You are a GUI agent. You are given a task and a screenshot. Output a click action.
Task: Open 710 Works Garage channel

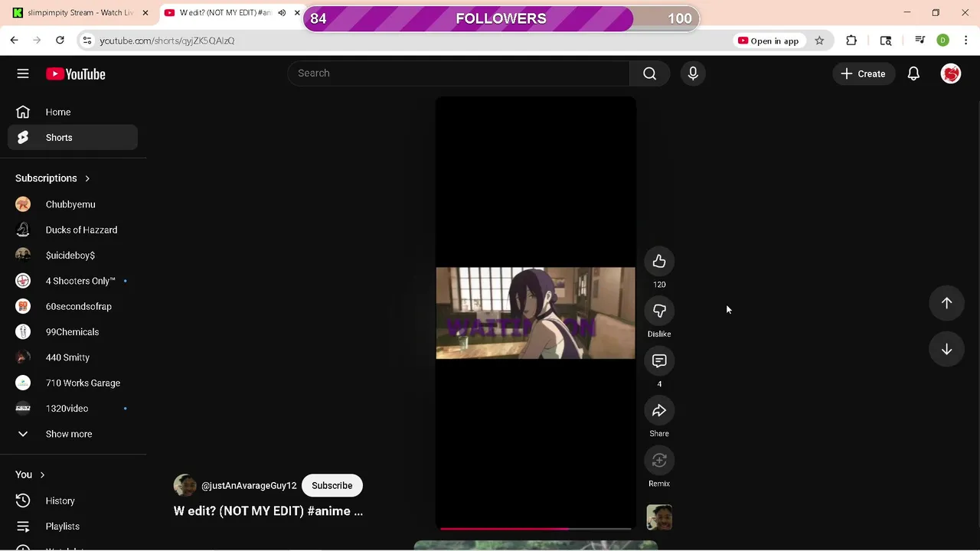coord(73,383)
